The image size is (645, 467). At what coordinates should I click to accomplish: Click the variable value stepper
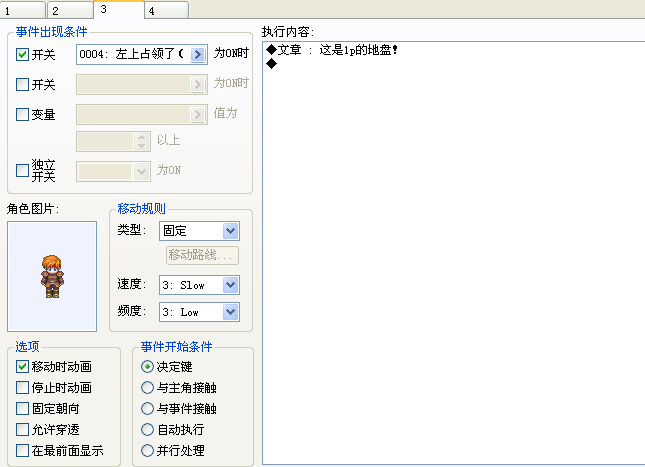(x=142, y=141)
